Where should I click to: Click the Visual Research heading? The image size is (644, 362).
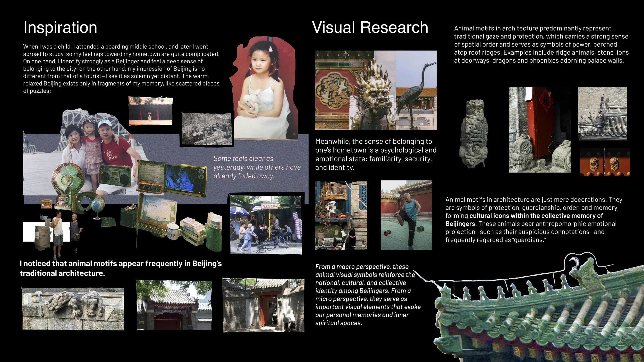[370, 27]
